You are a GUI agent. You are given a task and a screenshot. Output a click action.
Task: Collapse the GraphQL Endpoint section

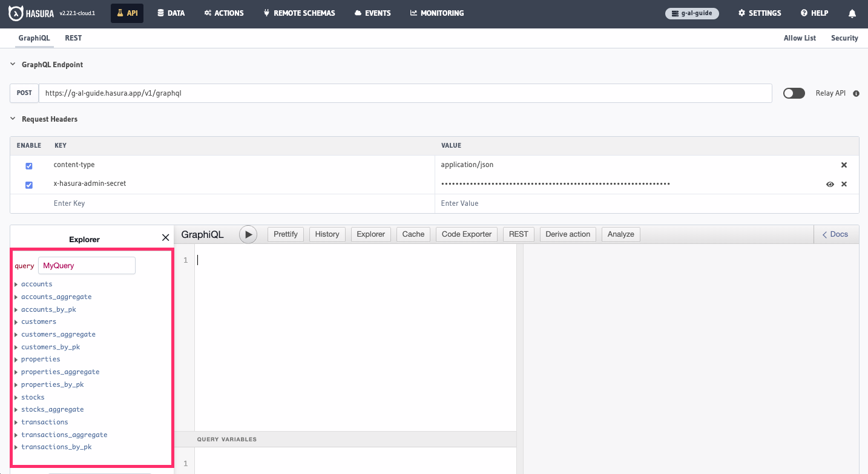click(x=12, y=64)
